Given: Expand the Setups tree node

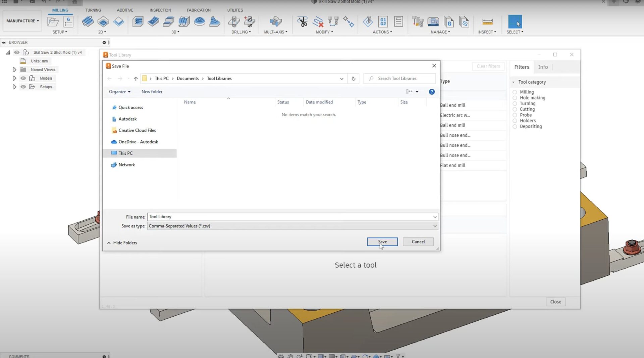Looking at the screenshot, I should [14, 87].
